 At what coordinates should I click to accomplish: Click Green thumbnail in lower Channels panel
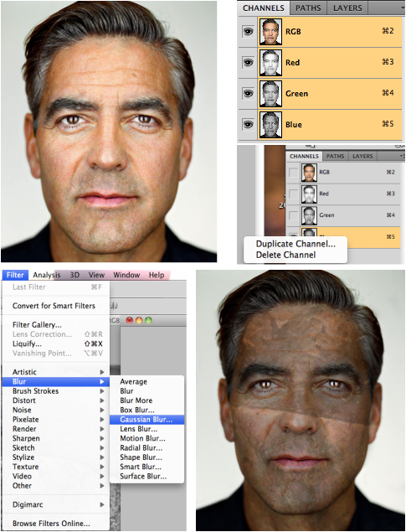click(309, 215)
